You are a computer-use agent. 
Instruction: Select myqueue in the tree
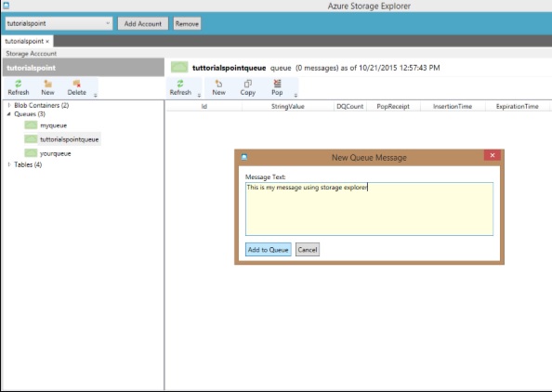point(54,125)
